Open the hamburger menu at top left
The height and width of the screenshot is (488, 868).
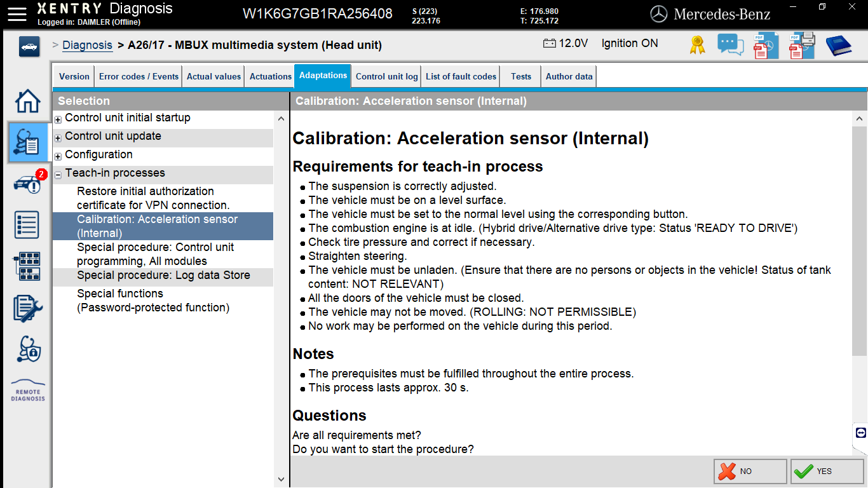click(x=17, y=14)
